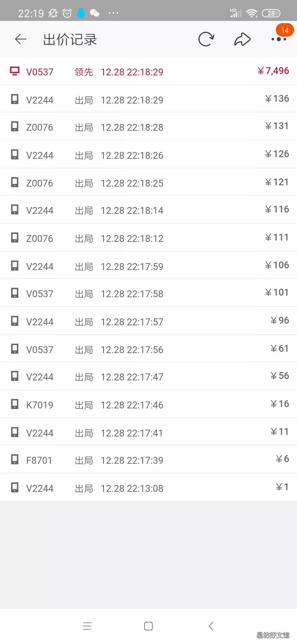Tap the 领先 status label
Image resolution: width=297 pixels, height=644 pixels.
(x=84, y=72)
